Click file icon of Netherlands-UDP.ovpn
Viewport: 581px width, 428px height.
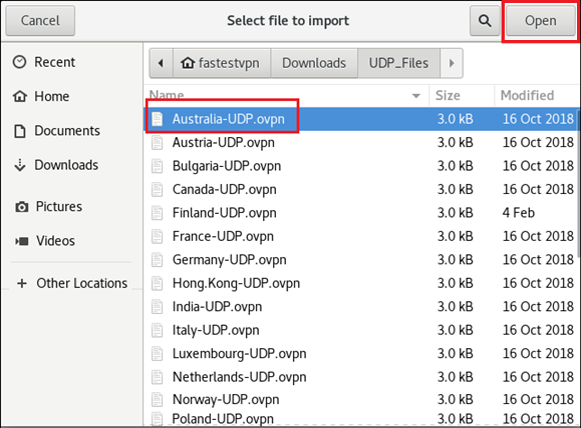pyautogui.click(x=157, y=377)
